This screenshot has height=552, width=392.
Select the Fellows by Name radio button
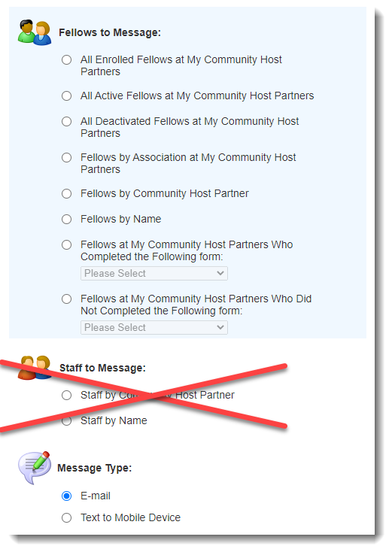66,220
